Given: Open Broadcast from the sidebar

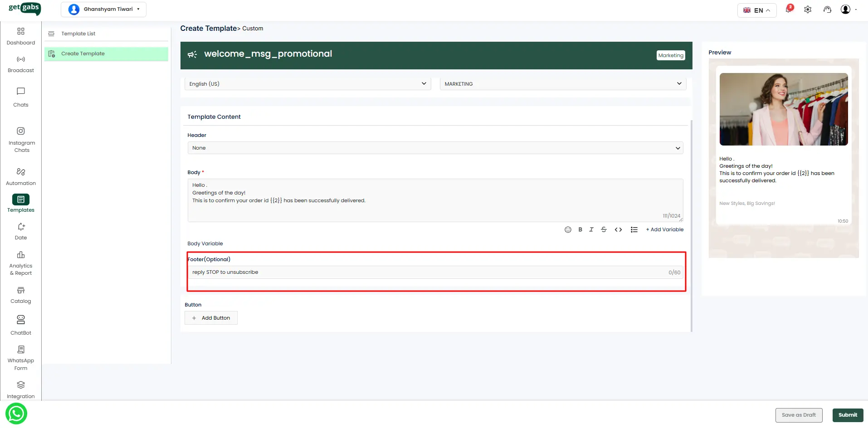Looking at the screenshot, I should tap(21, 64).
